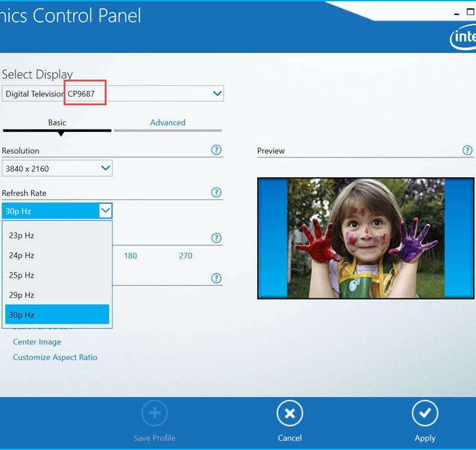Open help for the Refresh Rate setting
Screen dimensions: 476x450
pyautogui.click(x=216, y=192)
